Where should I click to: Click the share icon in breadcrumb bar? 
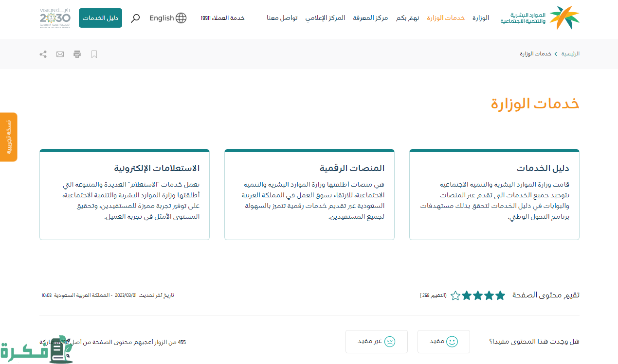click(x=43, y=54)
